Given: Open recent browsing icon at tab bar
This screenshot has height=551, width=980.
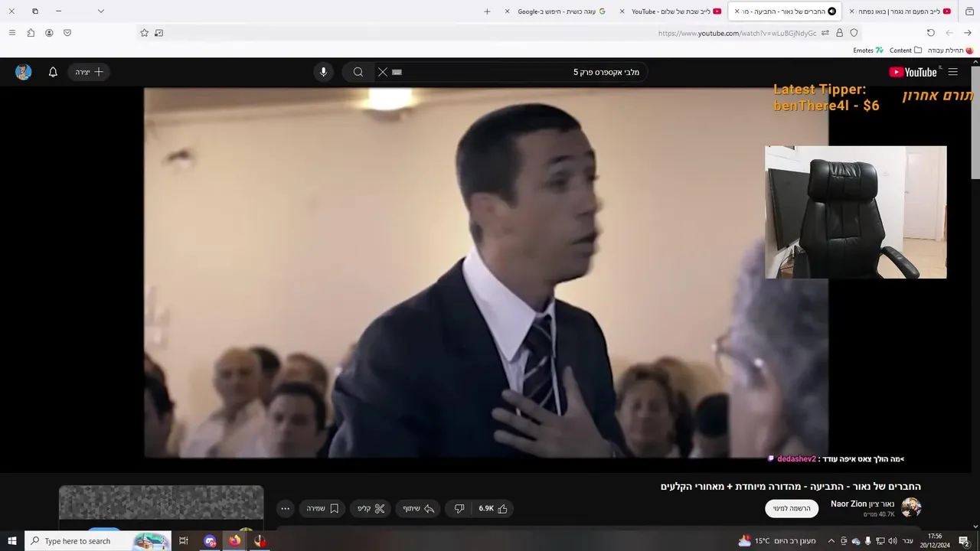Looking at the screenshot, I should point(969,11).
